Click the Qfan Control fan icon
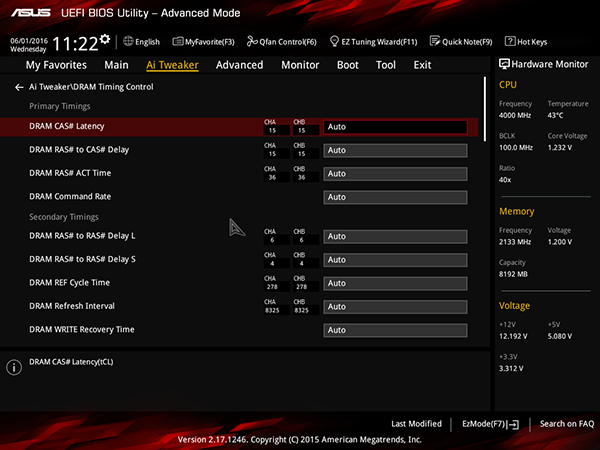The image size is (600, 450). (x=252, y=41)
